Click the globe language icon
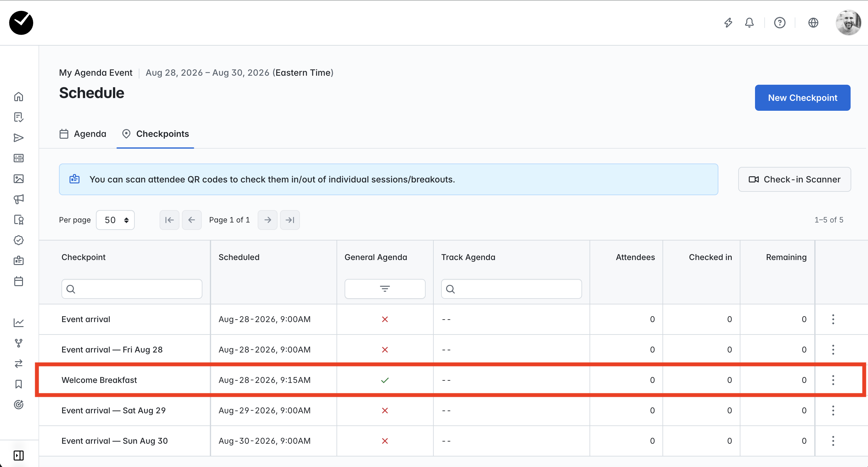 813,23
